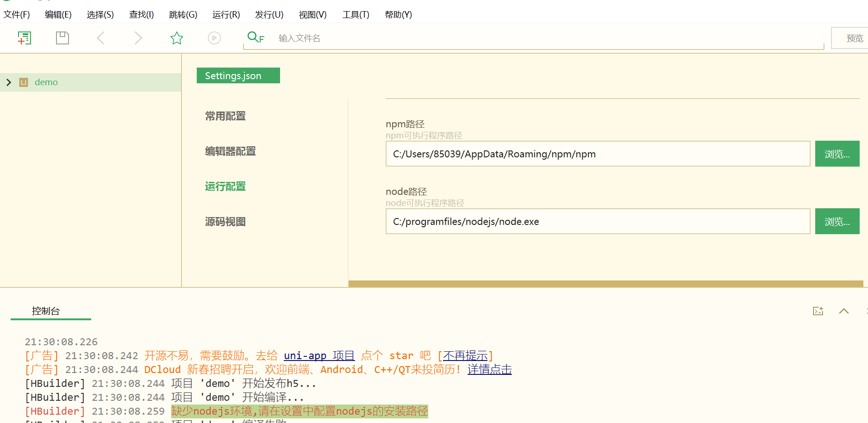Click the DCloud 新春招聘开启 ad text
868x423 pixels.
303,369
